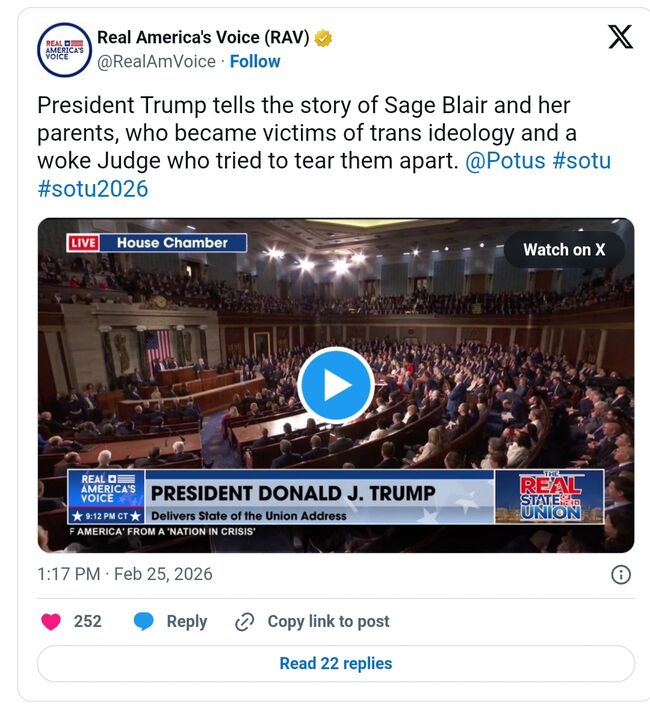Open the Real America's Voice profile avatar
Viewport: 650px width, 704px height.
click(65, 49)
